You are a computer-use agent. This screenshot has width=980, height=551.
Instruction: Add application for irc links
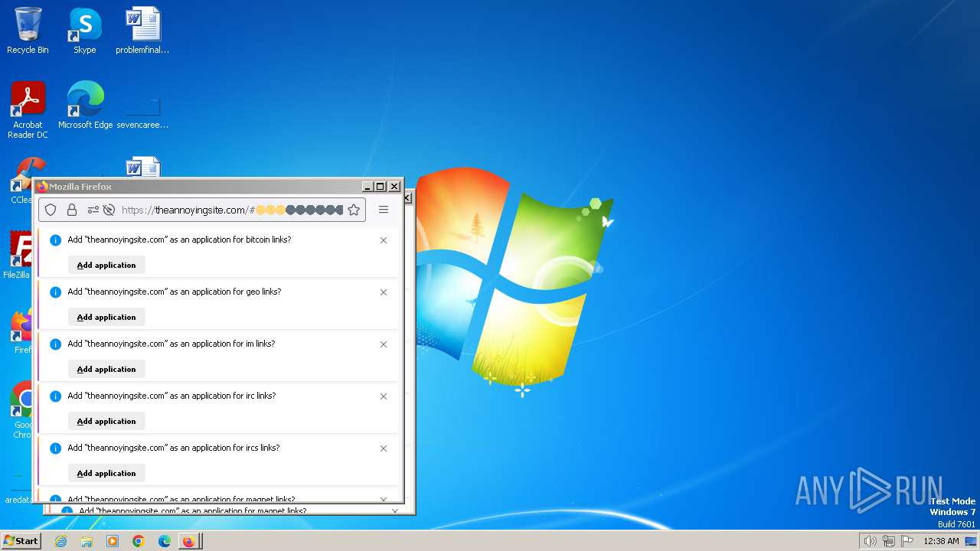(106, 421)
